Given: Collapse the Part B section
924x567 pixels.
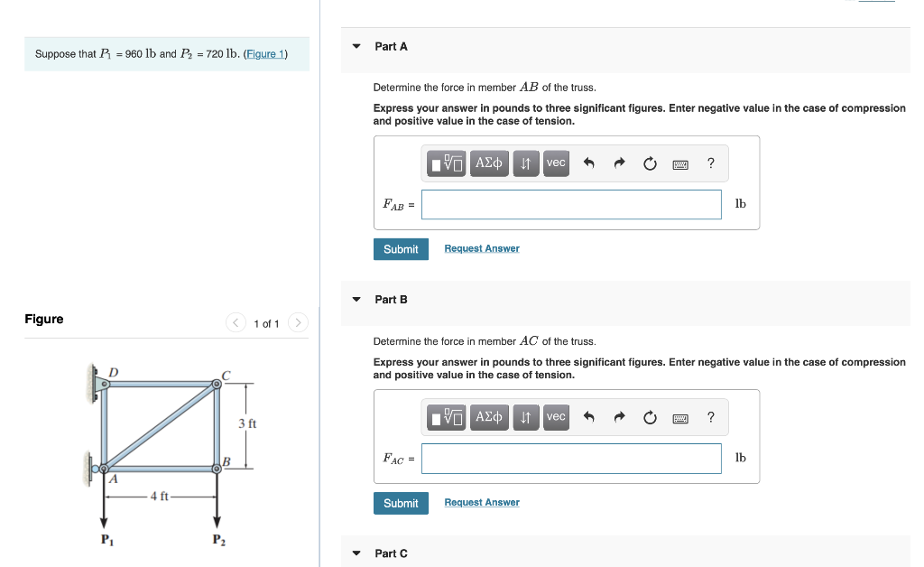Looking at the screenshot, I should [356, 299].
